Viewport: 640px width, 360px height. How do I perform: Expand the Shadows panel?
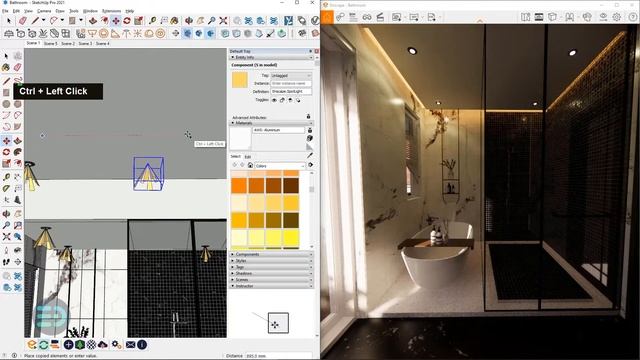[271, 273]
